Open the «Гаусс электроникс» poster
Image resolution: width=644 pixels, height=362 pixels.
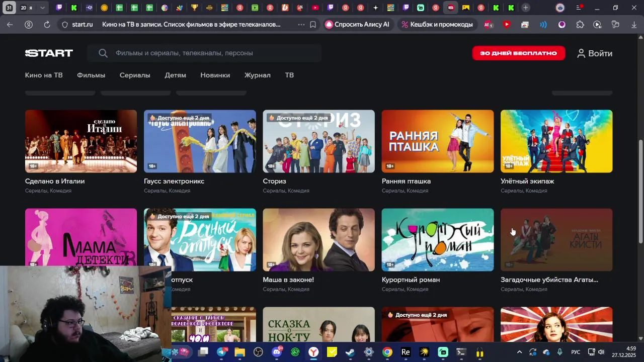(200, 141)
